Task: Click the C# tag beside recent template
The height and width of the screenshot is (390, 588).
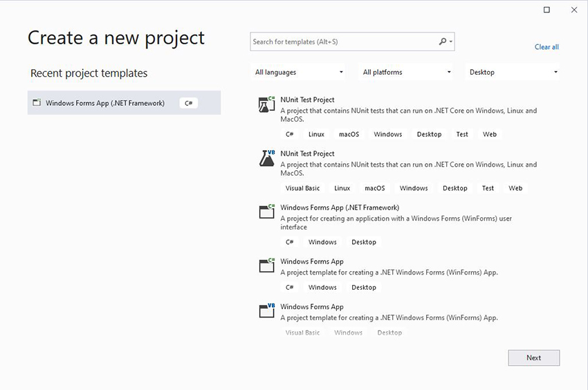Action: tap(188, 103)
